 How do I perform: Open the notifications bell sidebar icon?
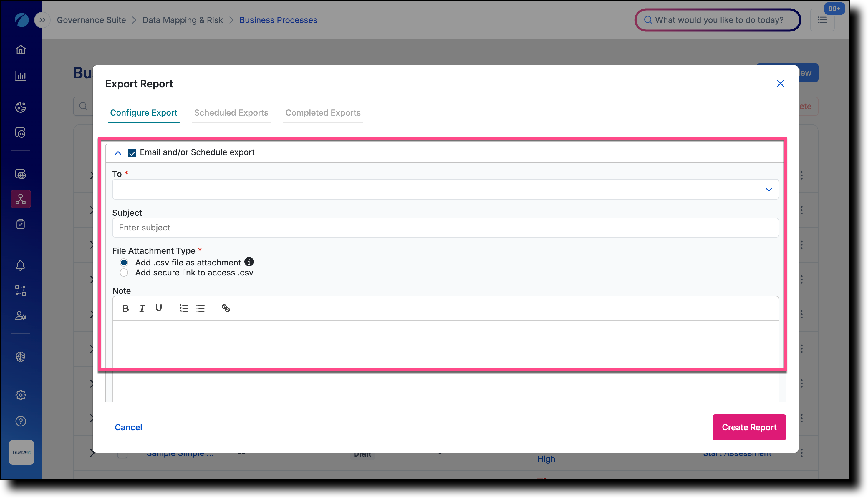point(21,265)
